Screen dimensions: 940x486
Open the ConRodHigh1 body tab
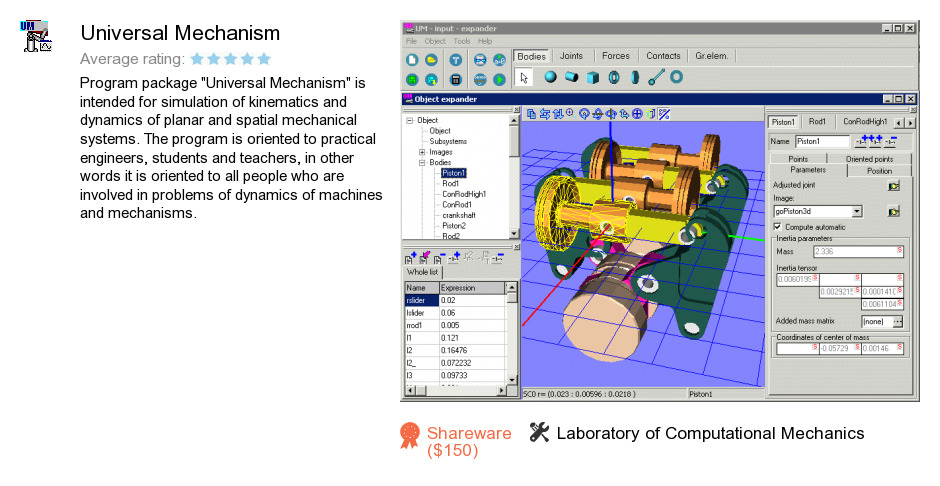(x=864, y=122)
